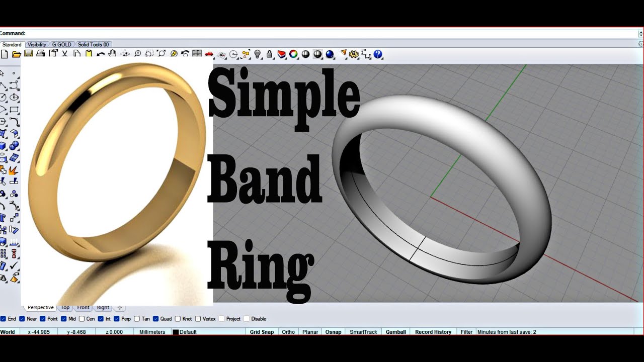Switch to the Front viewport tab
The width and height of the screenshot is (644, 362).
[83, 307]
